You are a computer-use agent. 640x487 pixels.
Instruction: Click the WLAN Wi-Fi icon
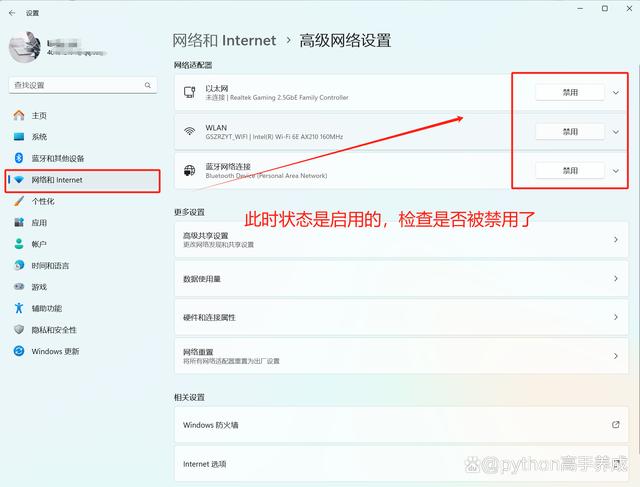[x=189, y=131]
